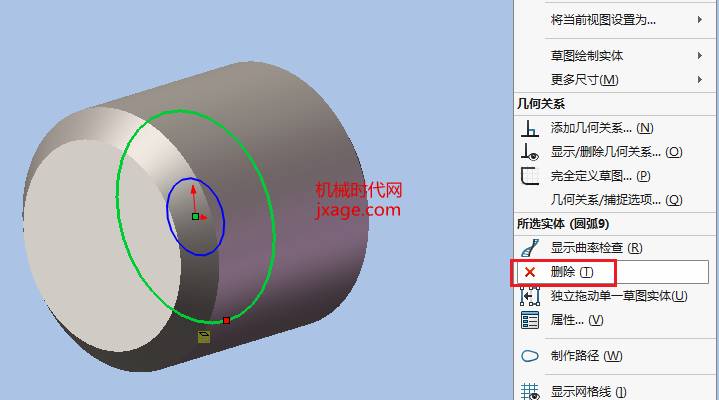The width and height of the screenshot is (719, 400).
Task: Open 属性... (V) entry
Action: 577,320
